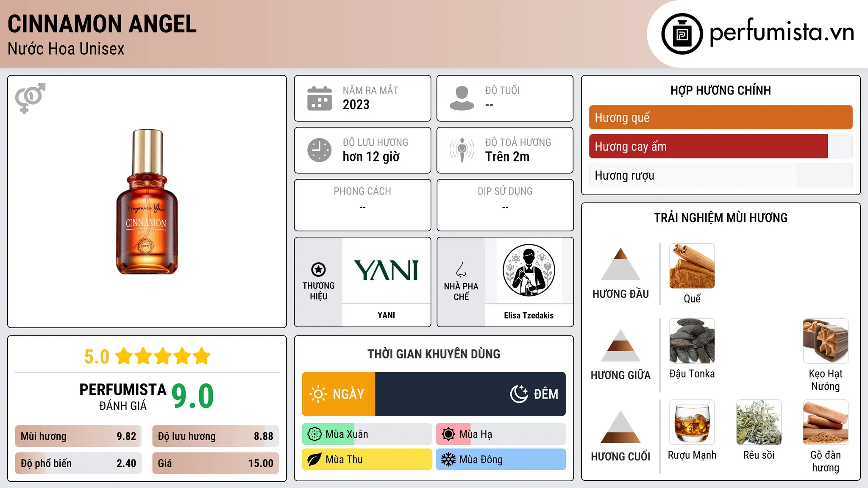Click the PERFUMISTA ĐÁNH GIÁ label
Screen dimensions: 868x488
pos(123,396)
